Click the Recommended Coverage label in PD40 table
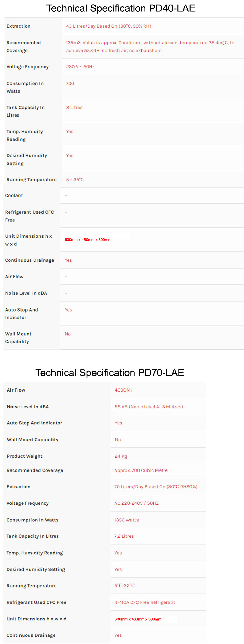 pos(24,47)
